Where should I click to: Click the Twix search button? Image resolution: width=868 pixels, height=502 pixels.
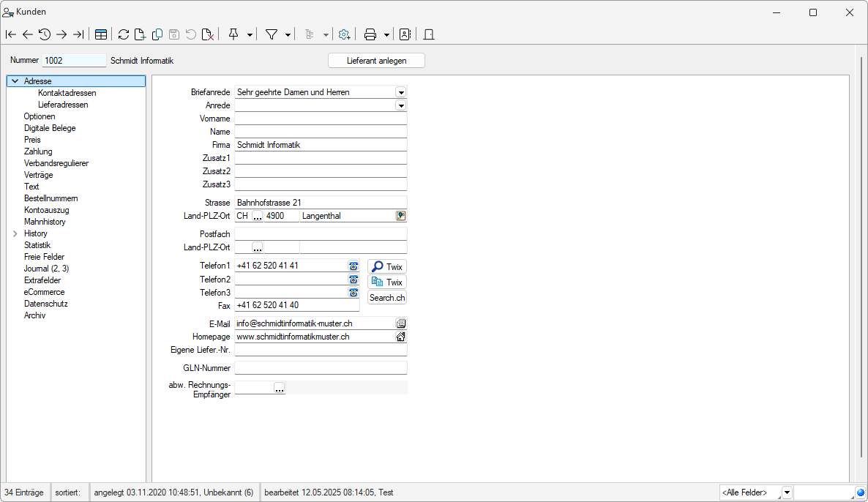click(x=387, y=267)
